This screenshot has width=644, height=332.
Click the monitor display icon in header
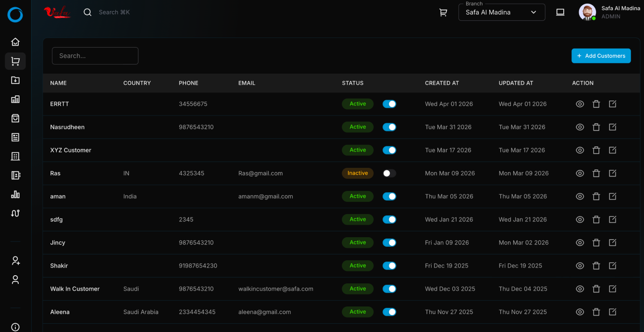560,13
